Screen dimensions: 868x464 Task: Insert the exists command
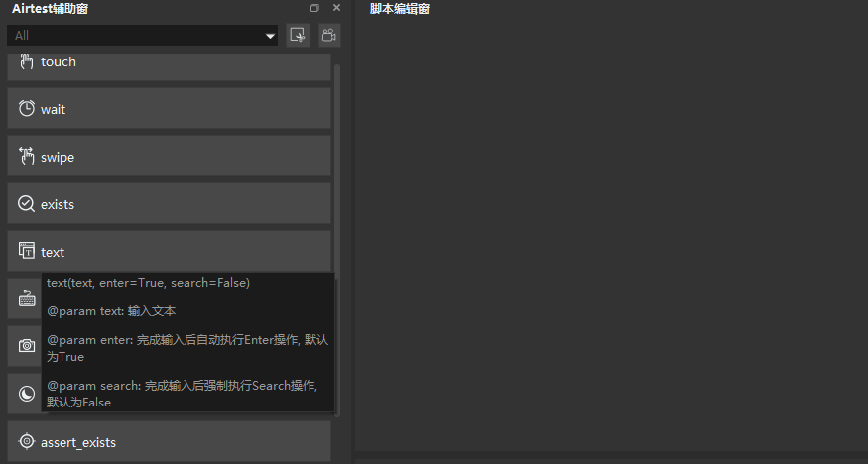169,203
